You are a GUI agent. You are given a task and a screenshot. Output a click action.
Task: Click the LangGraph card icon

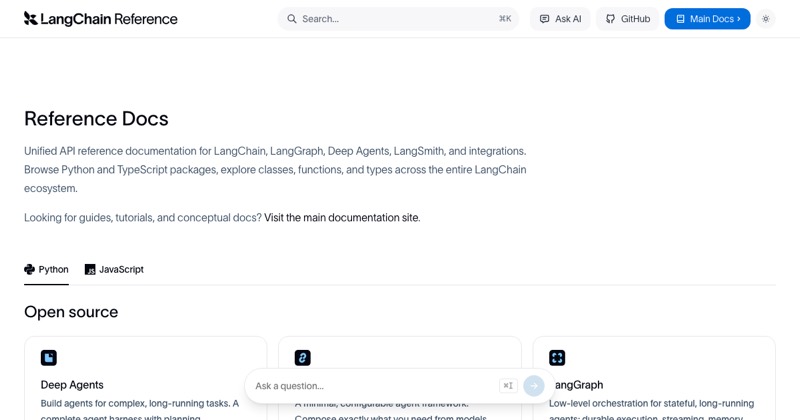[557, 358]
